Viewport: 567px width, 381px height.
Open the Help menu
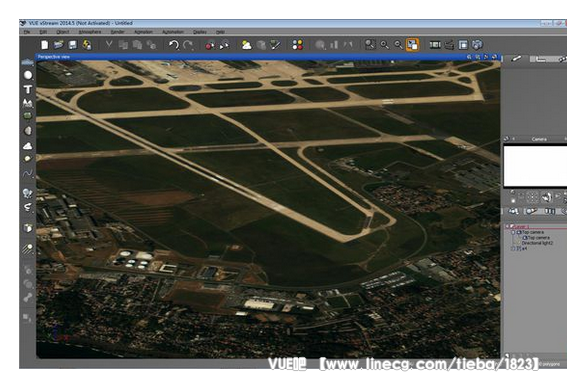(220, 32)
